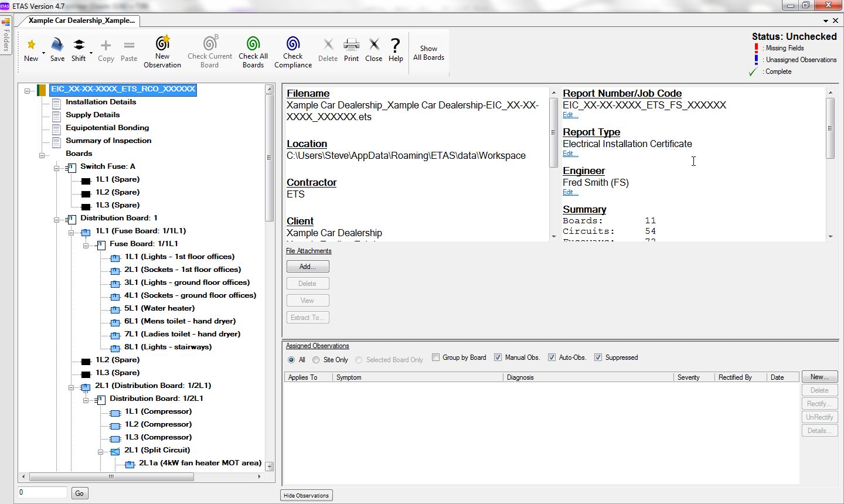Click the Go button
The image size is (844, 504).
79,493
